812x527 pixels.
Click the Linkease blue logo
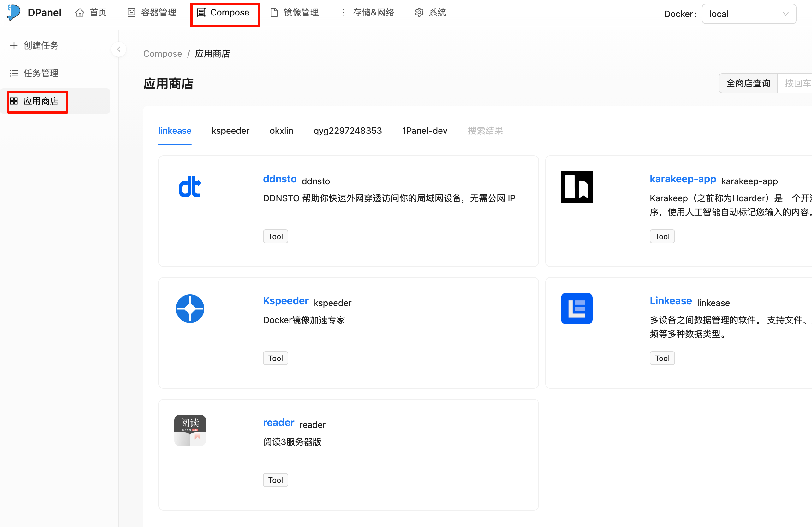coord(576,308)
